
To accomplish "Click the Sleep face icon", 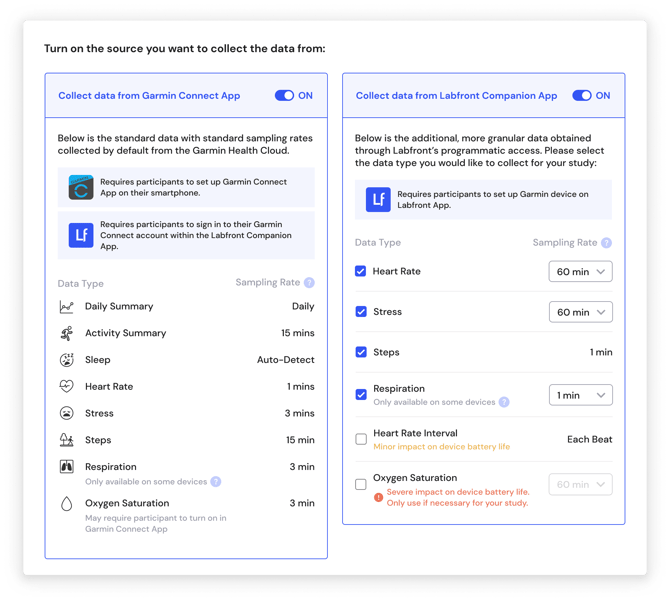I will (66, 360).
